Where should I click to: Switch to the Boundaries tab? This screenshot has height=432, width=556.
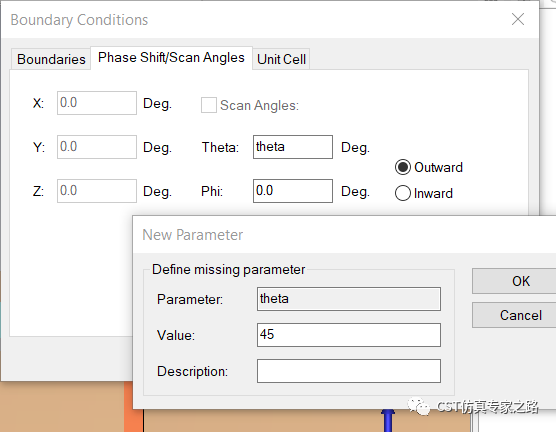tap(51, 59)
